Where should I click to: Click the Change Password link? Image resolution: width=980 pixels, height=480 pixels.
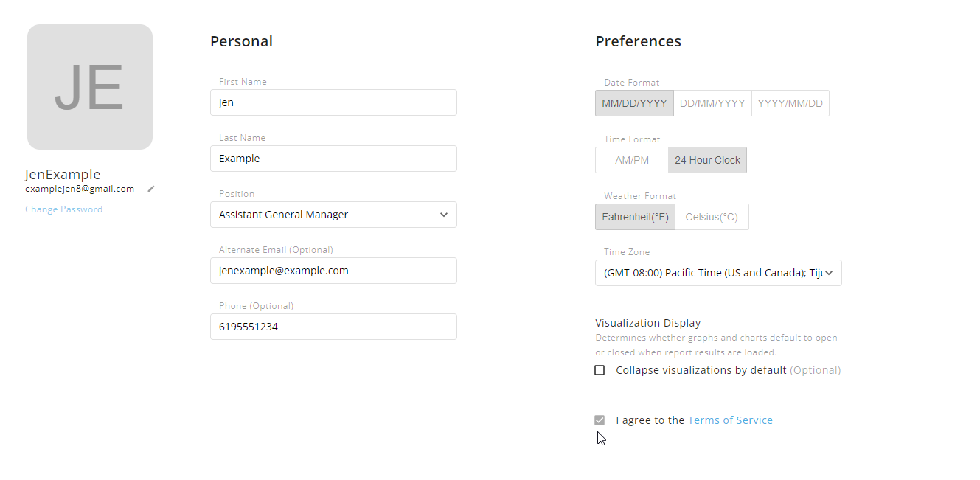[x=63, y=209]
